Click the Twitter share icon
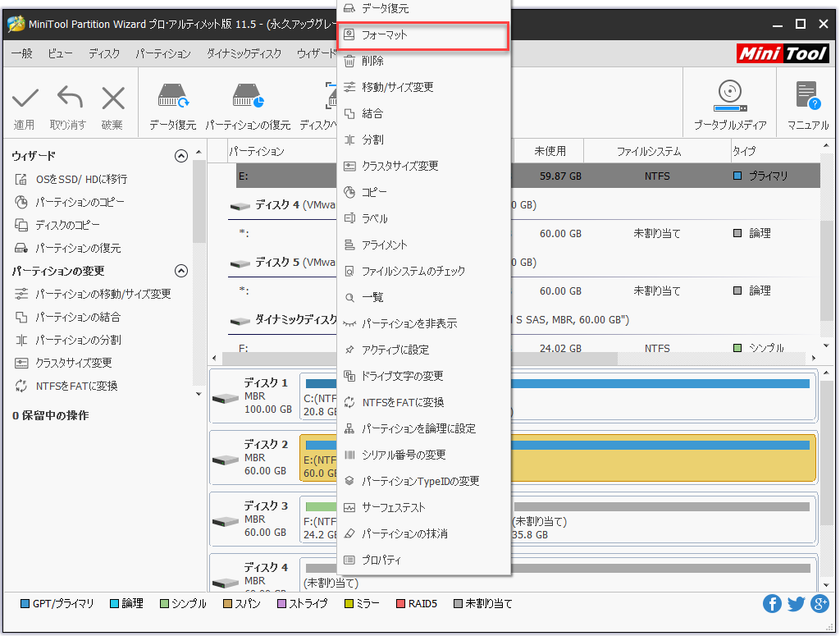Screen dimensions: 840x636 coord(796,604)
